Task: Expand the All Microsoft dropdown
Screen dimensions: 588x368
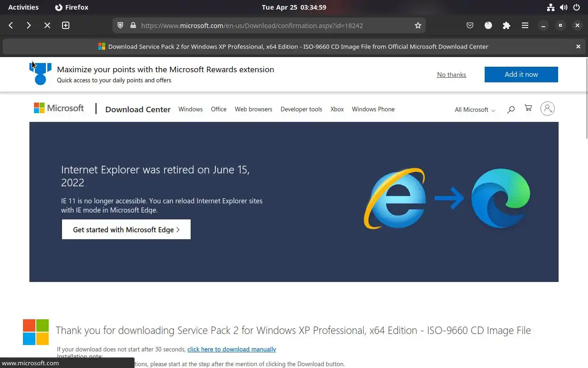Action: (475, 109)
